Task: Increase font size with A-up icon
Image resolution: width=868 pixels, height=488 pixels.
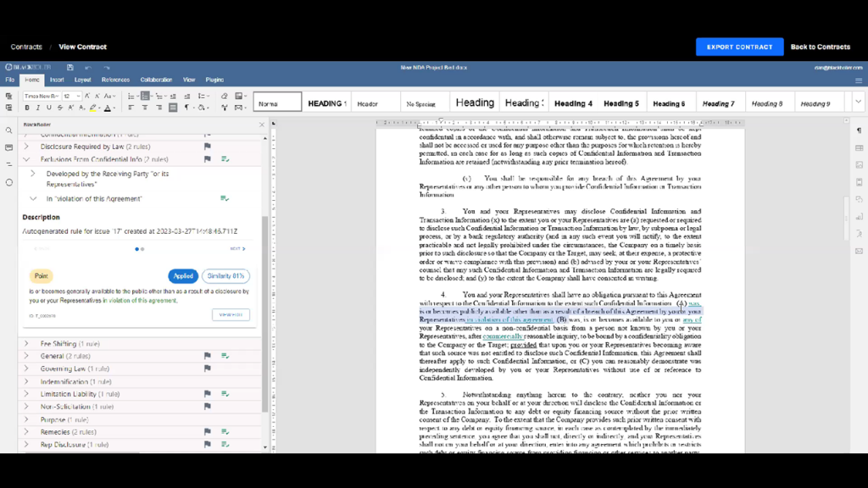Action: 87,97
